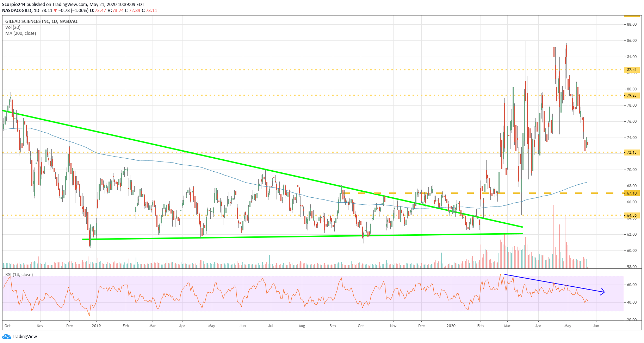Screen dimensions: 644x343
Task: Click the 88.00 price axis label
Action: coord(632,24)
